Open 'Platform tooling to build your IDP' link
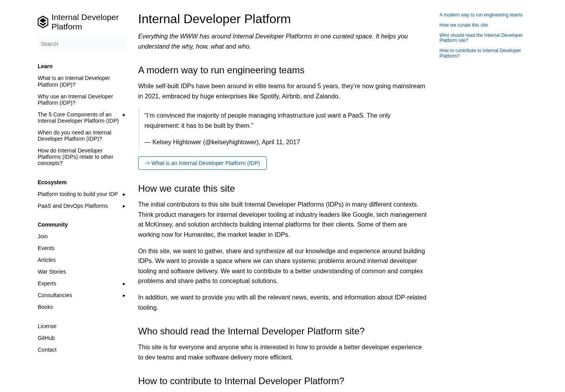 coord(78,194)
